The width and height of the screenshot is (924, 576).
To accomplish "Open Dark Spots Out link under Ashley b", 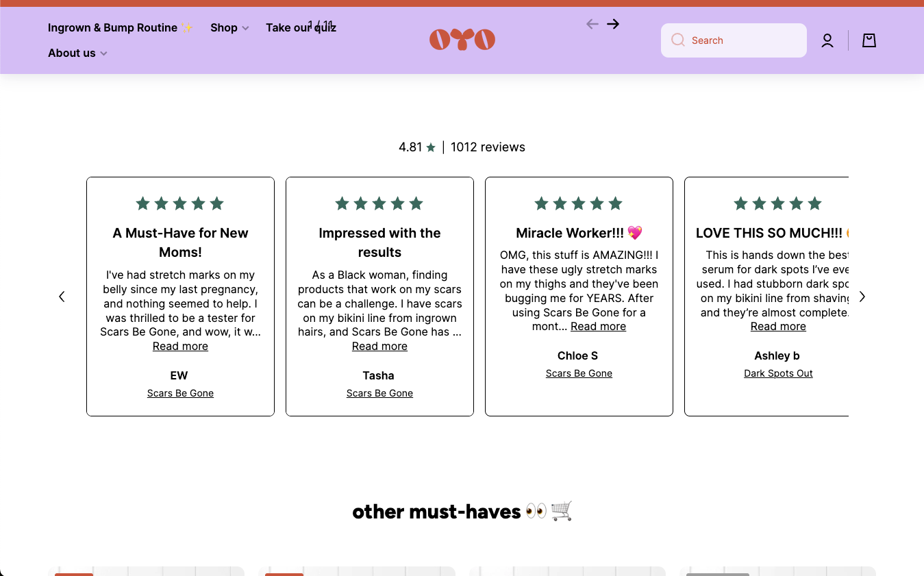I will click(x=778, y=373).
